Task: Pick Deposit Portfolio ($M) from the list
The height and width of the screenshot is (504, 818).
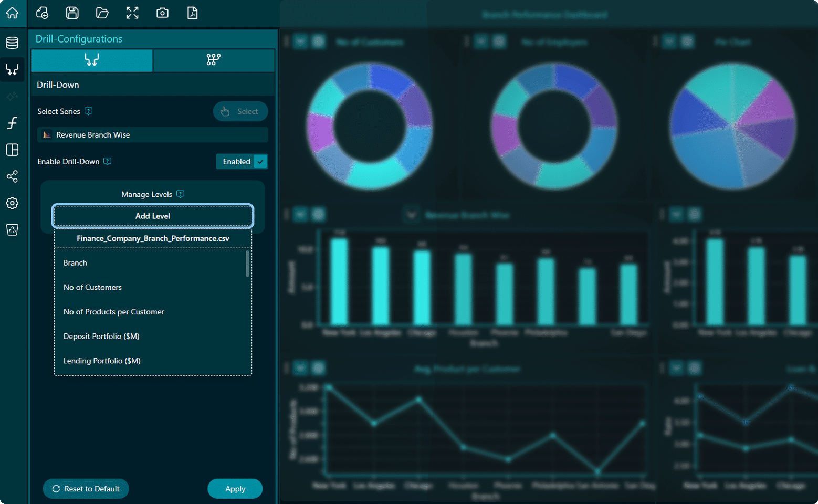Action: [101, 337]
